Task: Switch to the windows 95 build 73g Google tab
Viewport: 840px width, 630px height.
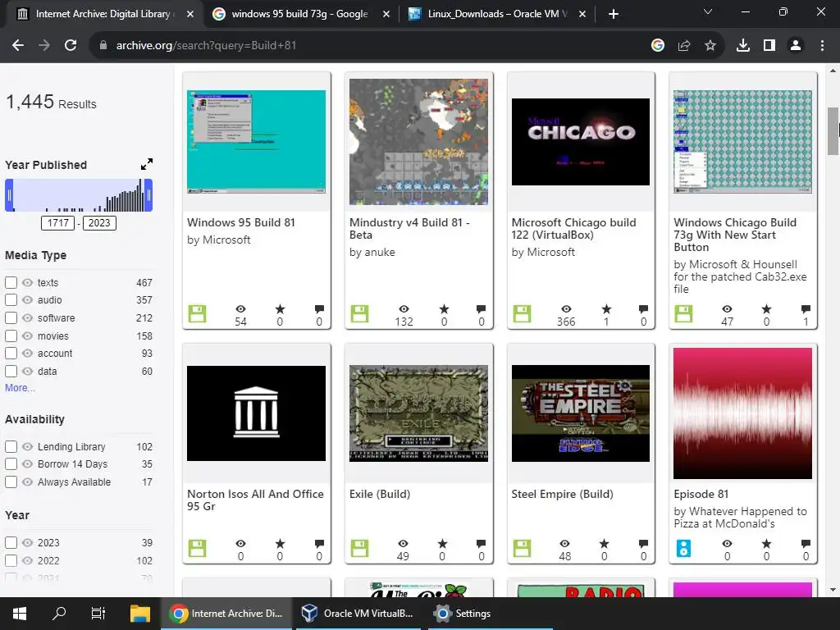Action: pos(300,14)
